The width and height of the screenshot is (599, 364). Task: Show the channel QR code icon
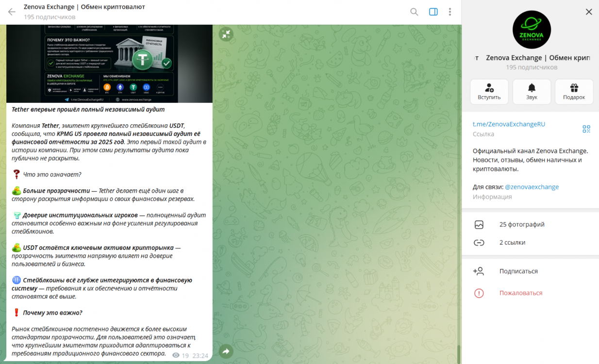point(586,129)
